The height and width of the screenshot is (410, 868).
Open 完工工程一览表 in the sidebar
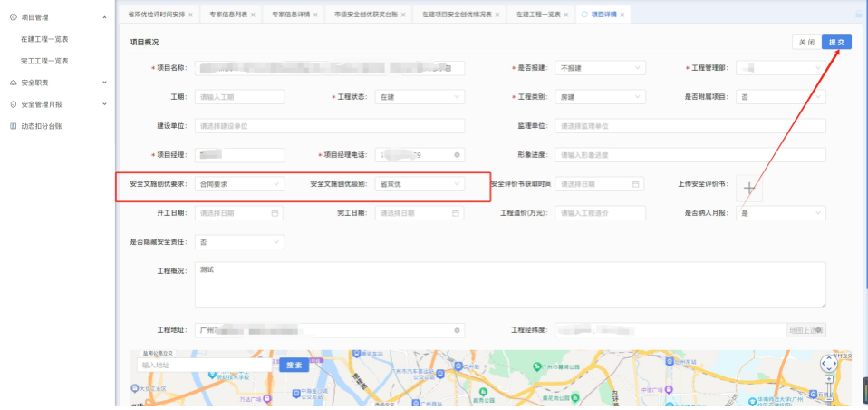click(x=44, y=61)
